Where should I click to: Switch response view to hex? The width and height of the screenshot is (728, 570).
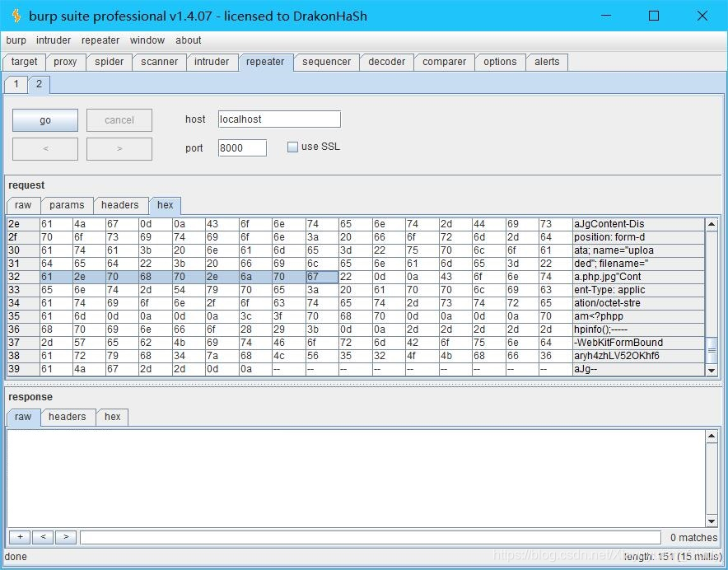click(112, 417)
